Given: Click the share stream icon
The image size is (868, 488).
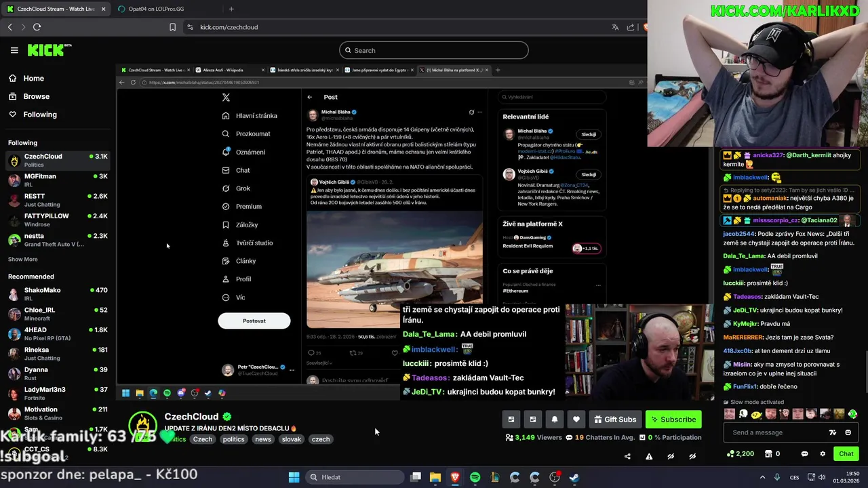Looking at the screenshot, I should 627,456.
